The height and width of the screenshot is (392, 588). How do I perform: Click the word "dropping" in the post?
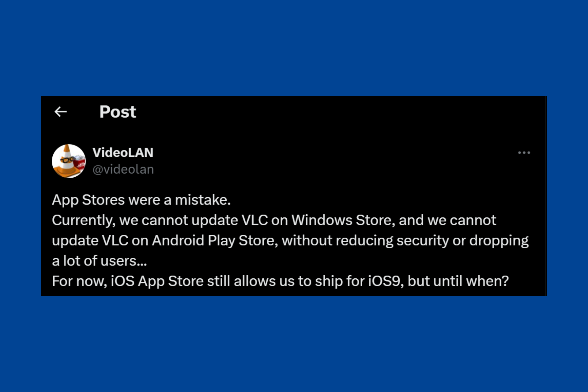[x=499, y=241]
